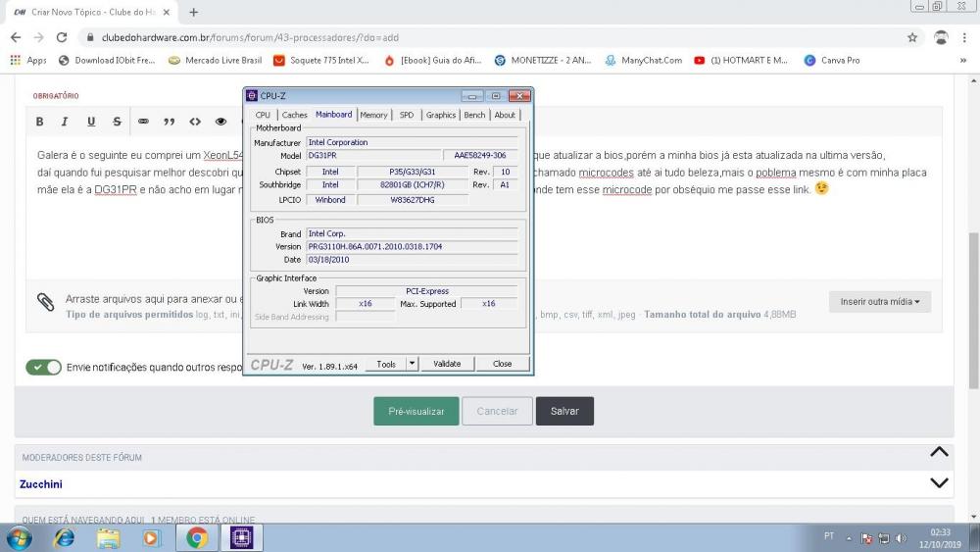Screen dimensions: 980x552
Task: Open Soquete 775 Intel bookmark
Action: pyautogui.click(x=321, y=60)
